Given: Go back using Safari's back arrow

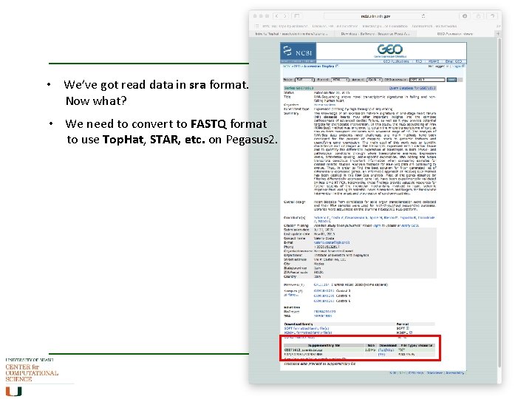Looking at the screenshot, I should [x=277, y=16].
